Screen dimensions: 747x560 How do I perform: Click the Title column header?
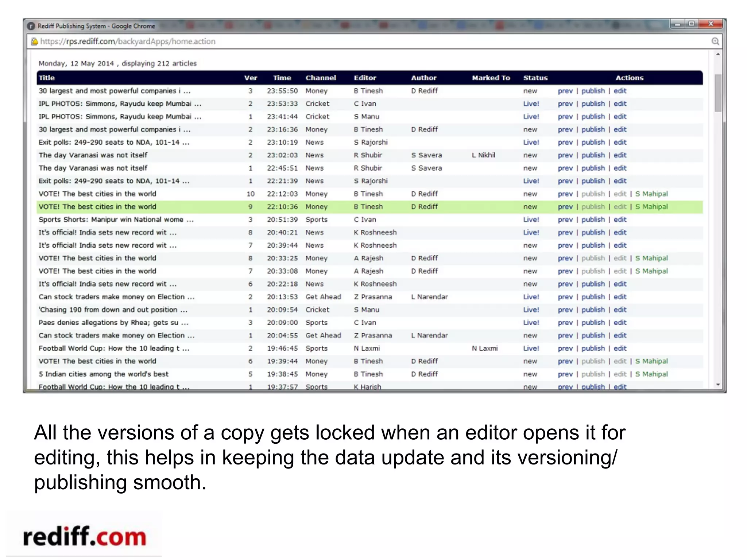(x=47, y=78)
